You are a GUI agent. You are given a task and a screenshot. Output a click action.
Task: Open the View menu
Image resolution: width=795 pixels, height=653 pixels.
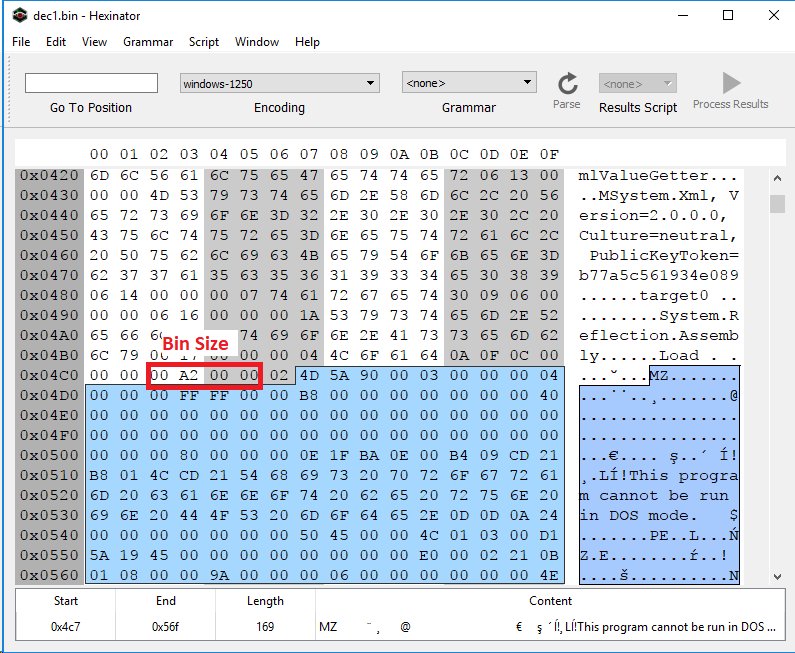94,42
